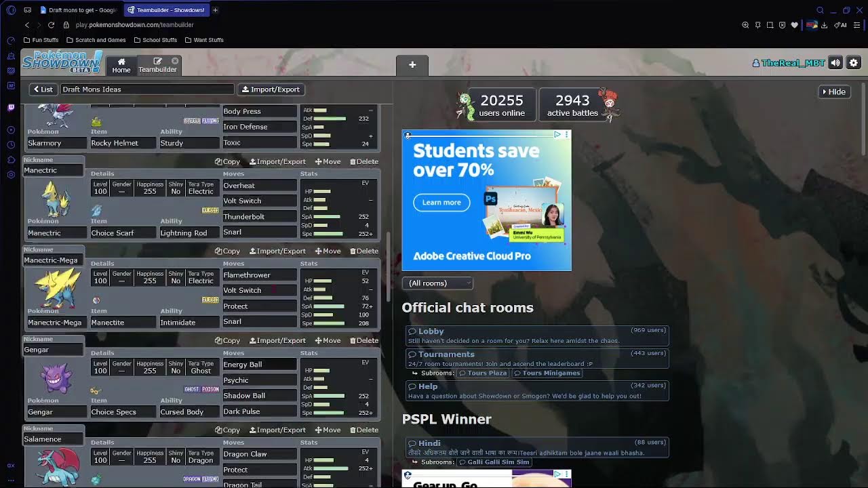This screenshot has height=488, width=868.
Task: Open Gengar's Tera Type Ghost selector
Action: pyautogui.click(x=201, y=367)
